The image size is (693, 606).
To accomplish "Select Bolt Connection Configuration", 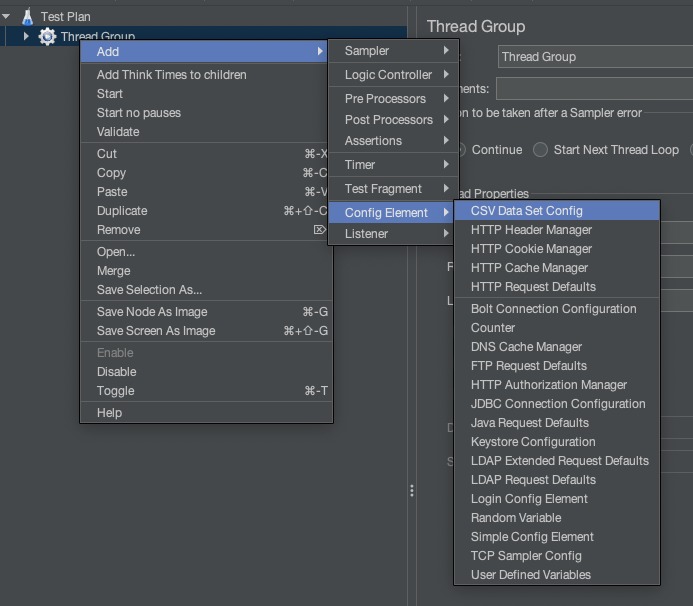I will tap(557, 309).
